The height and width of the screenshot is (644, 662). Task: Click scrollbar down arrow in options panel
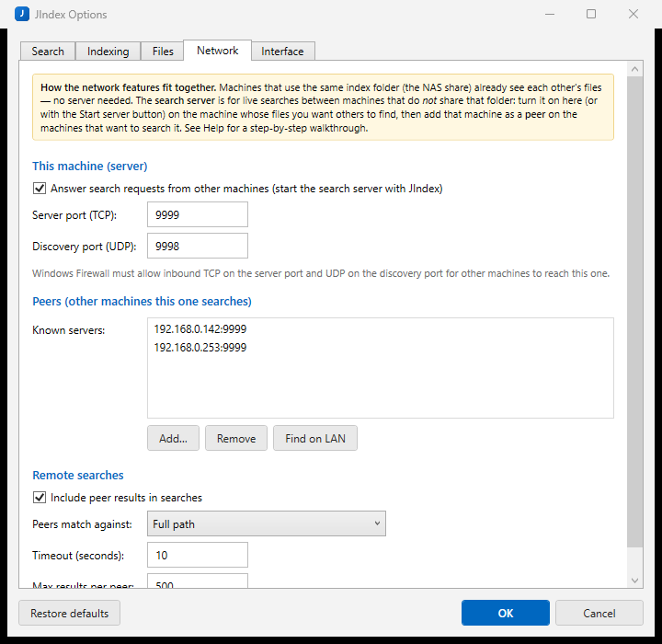634,581
